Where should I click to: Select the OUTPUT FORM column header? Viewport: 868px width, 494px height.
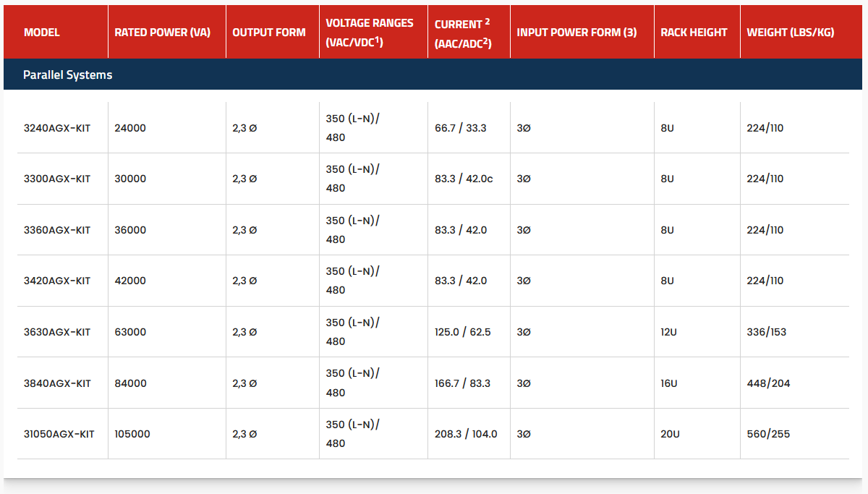pos(269,33)
